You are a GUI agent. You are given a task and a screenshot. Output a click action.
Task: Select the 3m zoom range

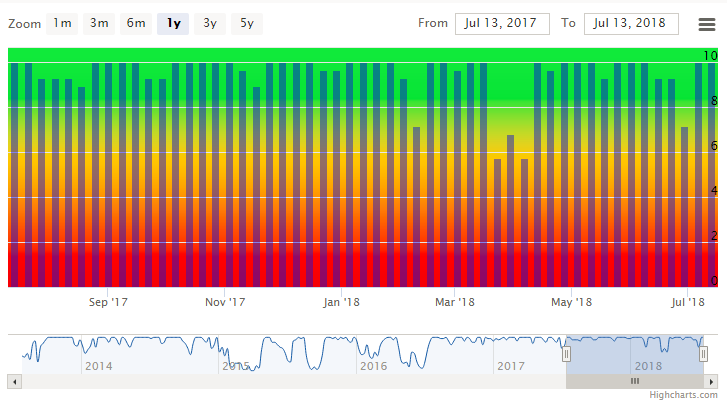(x=99, y=24)
